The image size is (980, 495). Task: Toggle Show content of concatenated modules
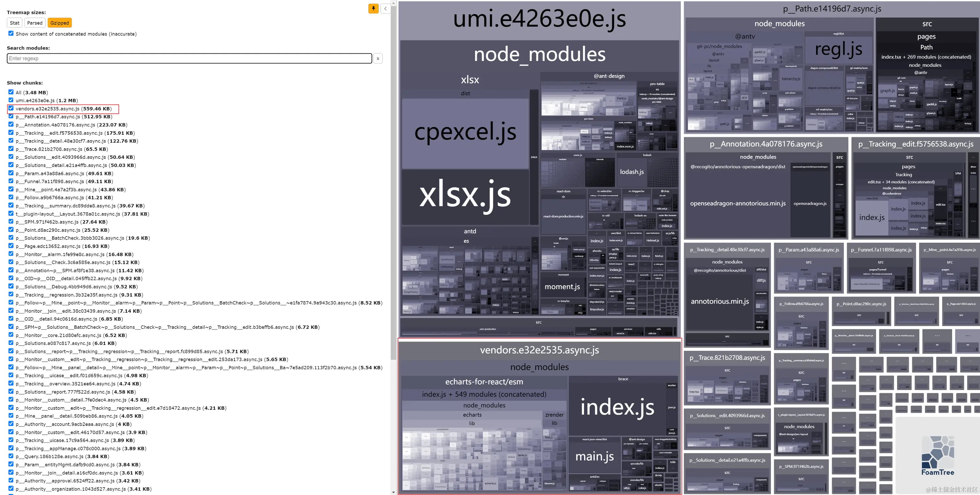tap(11, 33)
